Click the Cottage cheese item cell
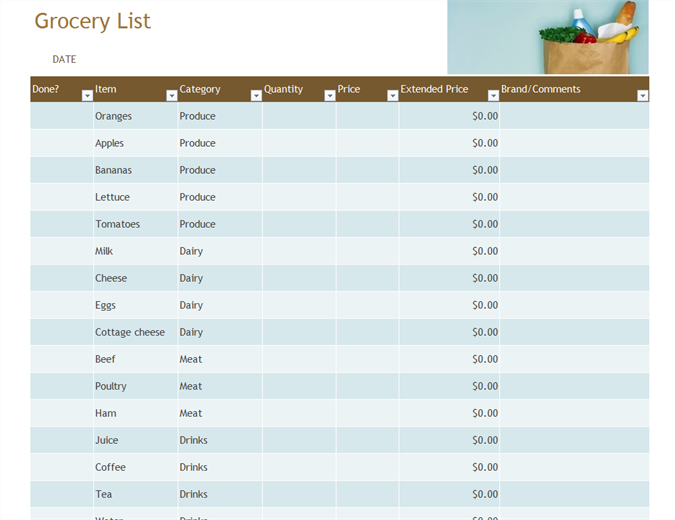The image size is (675, 520). 134,332
